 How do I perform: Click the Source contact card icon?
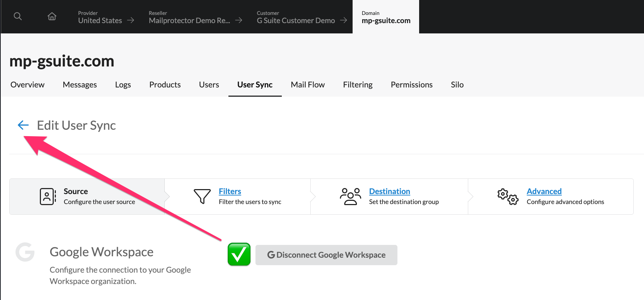pos(48,197)
